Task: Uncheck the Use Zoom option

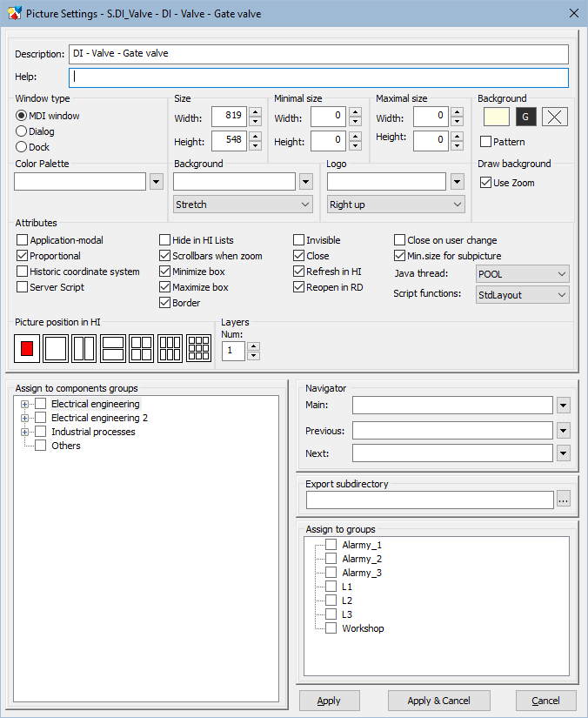Action: pyautogui.click(x=486, y=183)
